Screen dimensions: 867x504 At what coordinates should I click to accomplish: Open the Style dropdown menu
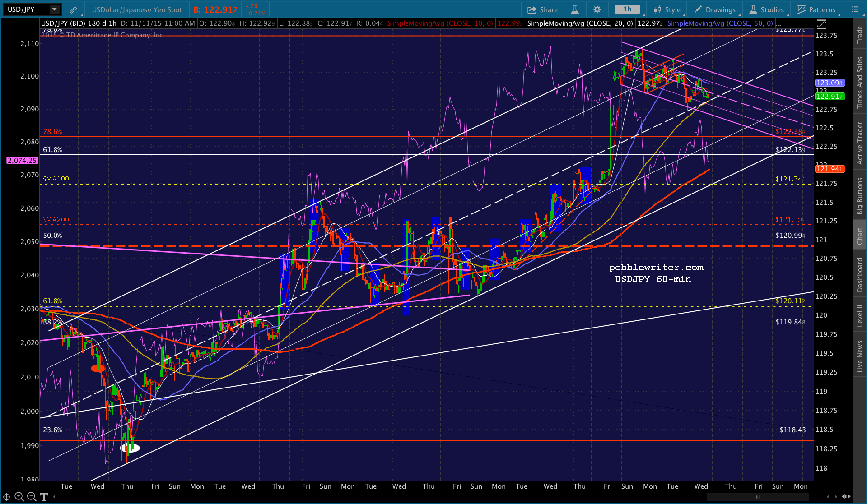click(667, 9)
